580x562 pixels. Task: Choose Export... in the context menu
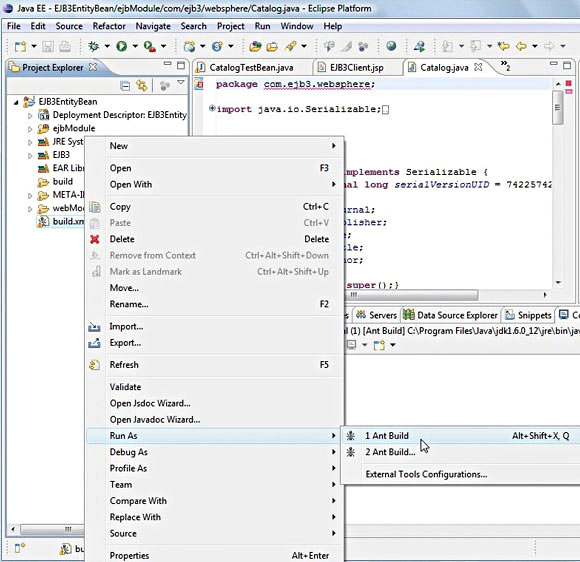click(215, 343)
